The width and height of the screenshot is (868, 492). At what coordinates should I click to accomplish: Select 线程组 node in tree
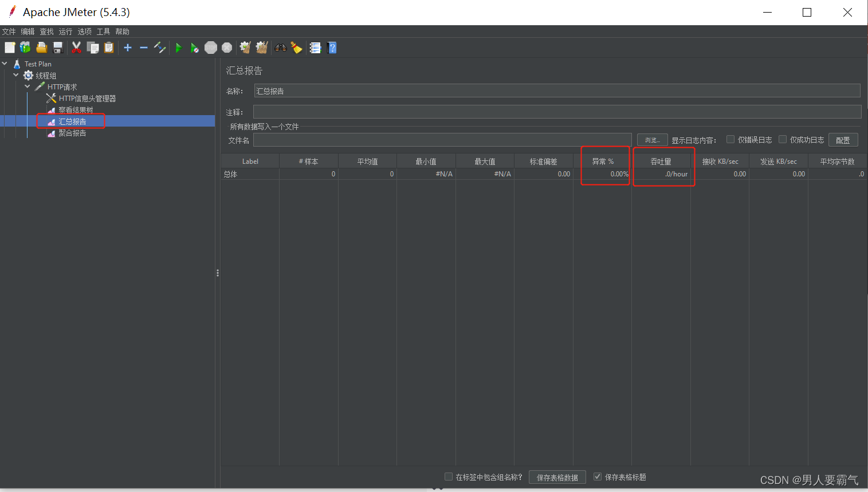(46, 76)
